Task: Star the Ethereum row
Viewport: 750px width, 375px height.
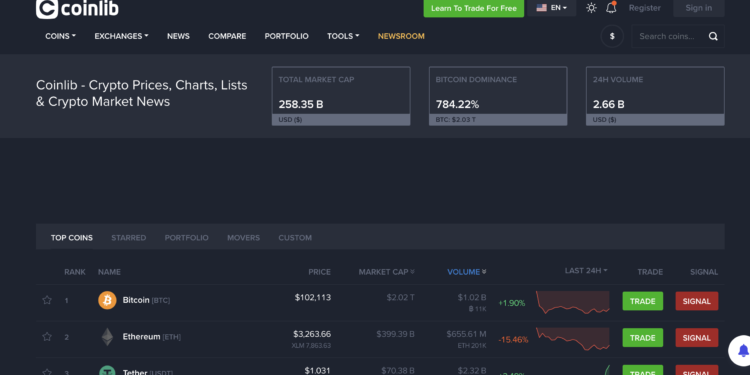Action: tap(47, 337)
